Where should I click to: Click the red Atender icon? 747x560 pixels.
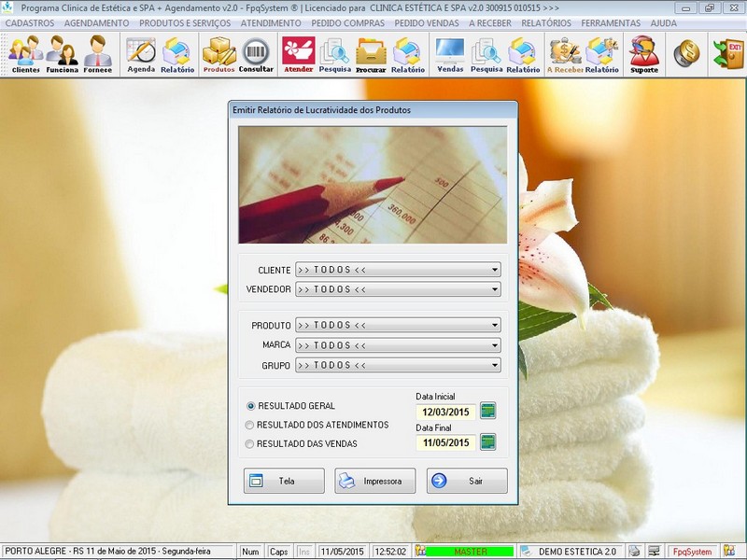click(x=298, y=54)
